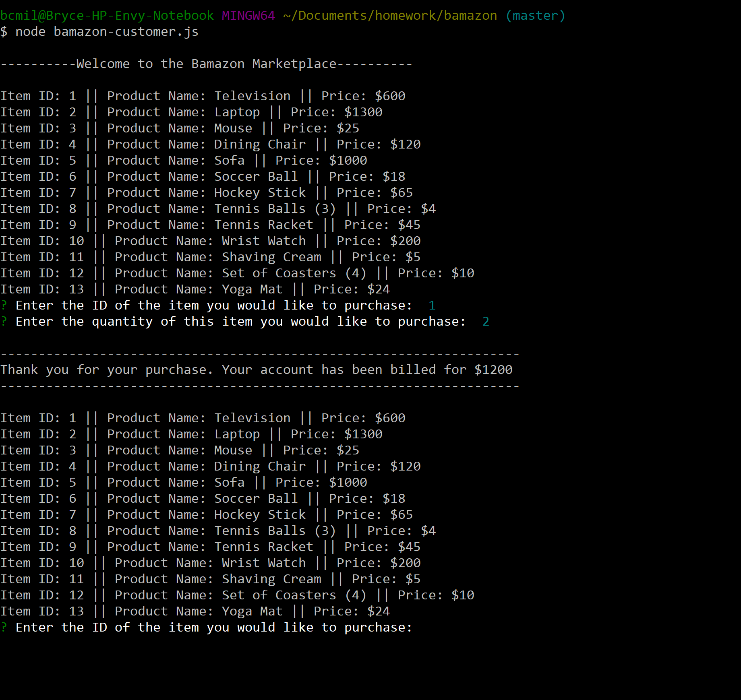Click the second Set of Coasters (4) row
Viewport: 741px width, 700px height.
pyautogui.click(x=237, y=595)
